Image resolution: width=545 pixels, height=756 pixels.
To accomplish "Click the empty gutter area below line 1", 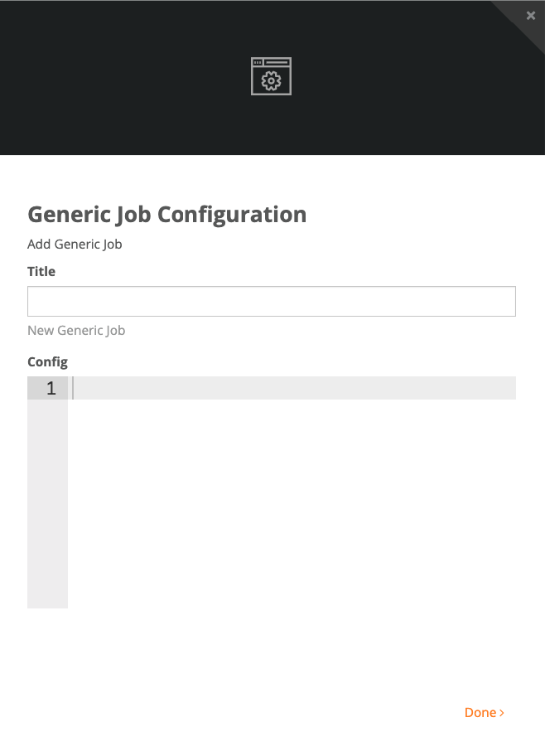I will [x=47, y=503].
